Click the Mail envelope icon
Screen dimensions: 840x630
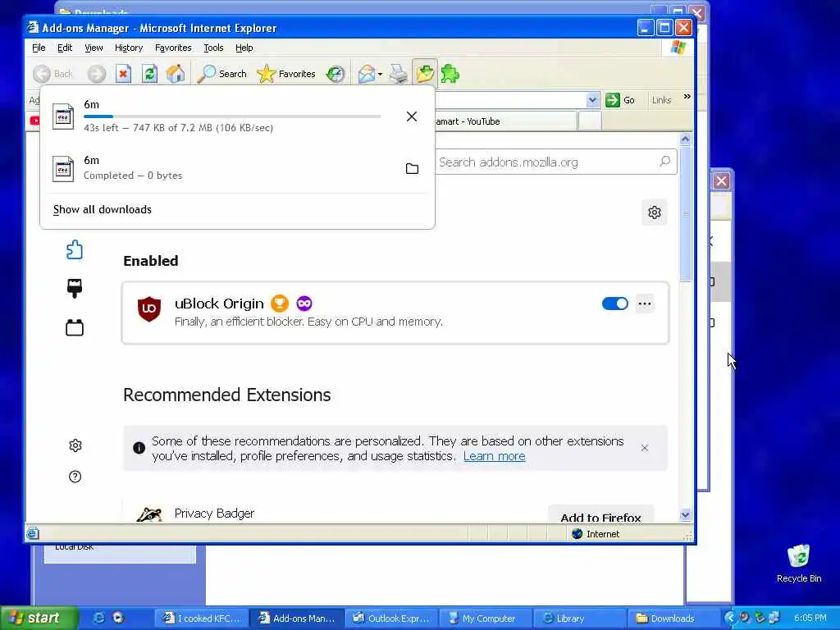(x=367, y=74)
